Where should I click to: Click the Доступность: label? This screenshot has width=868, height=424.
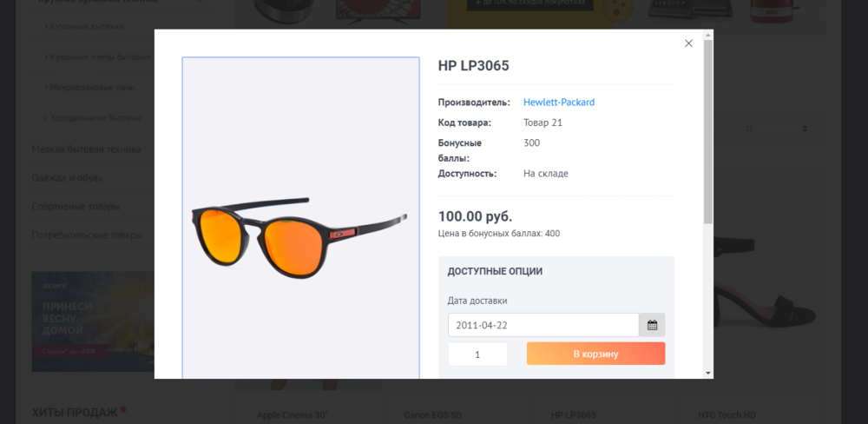[467, 174]
